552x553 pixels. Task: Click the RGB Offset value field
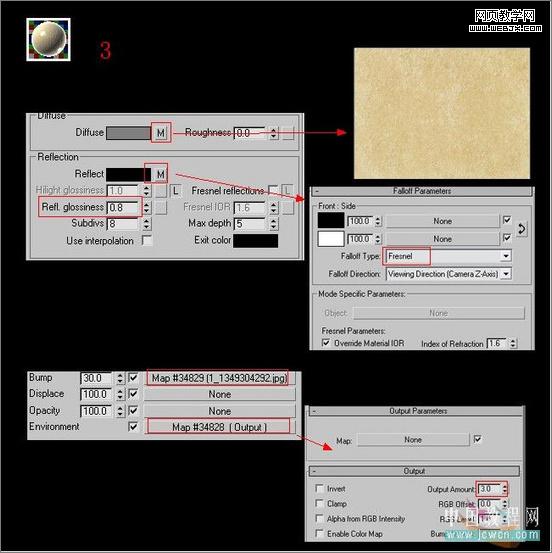(490, 504)
